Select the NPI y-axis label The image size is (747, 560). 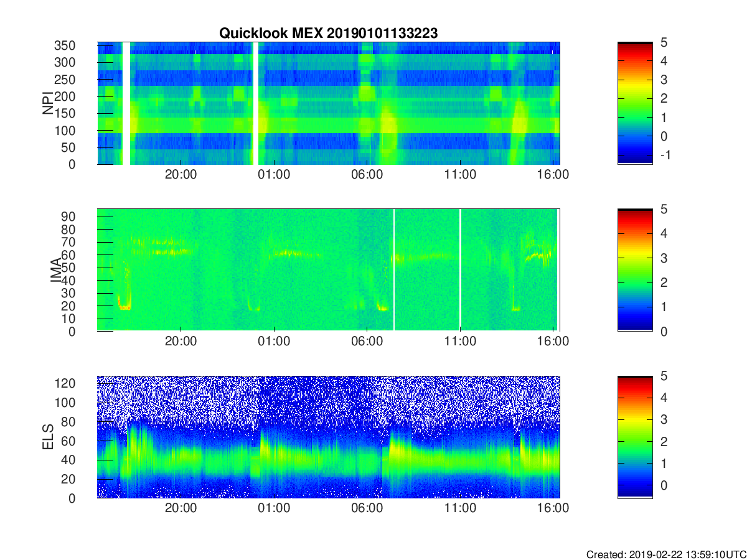click(47, 103)
